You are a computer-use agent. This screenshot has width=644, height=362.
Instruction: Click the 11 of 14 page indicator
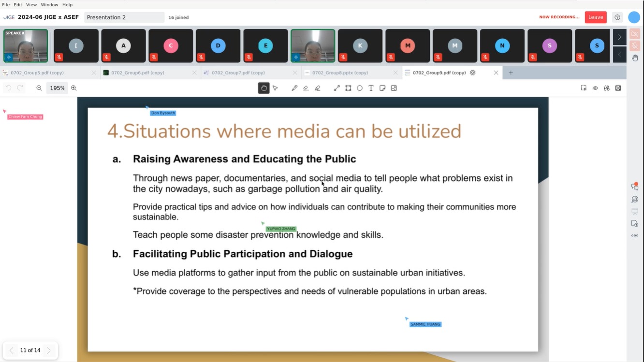click(30, 350)
